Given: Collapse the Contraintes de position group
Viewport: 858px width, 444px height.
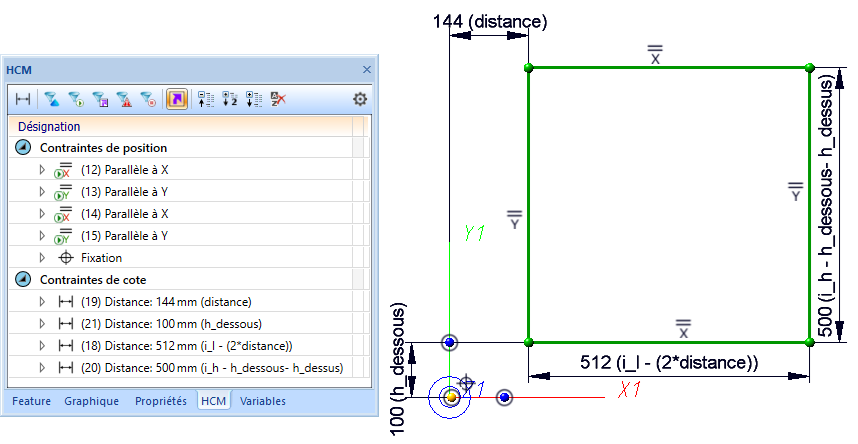Looking at the screenshot, I should tap(23, 148).
